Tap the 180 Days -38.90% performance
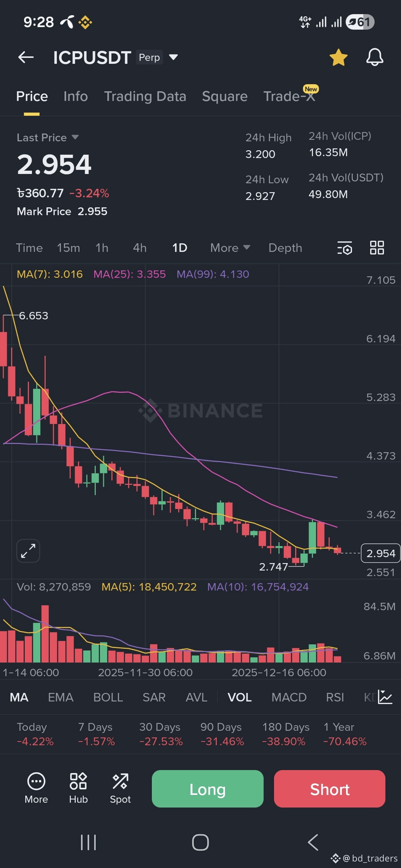The width and height of the screenshot is (401, 868). 286,734
